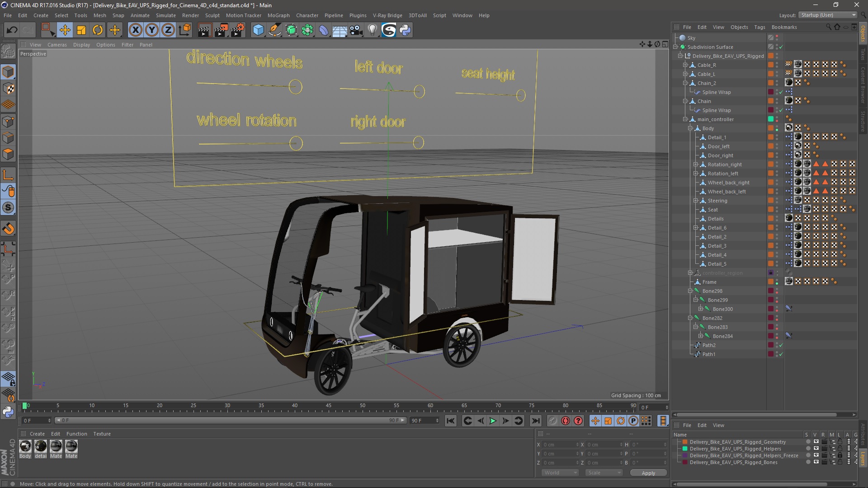This screenshot has width=868, height=488.
Task: Click the Python script icon in toolbar
Action: click(x=405, y=30)
